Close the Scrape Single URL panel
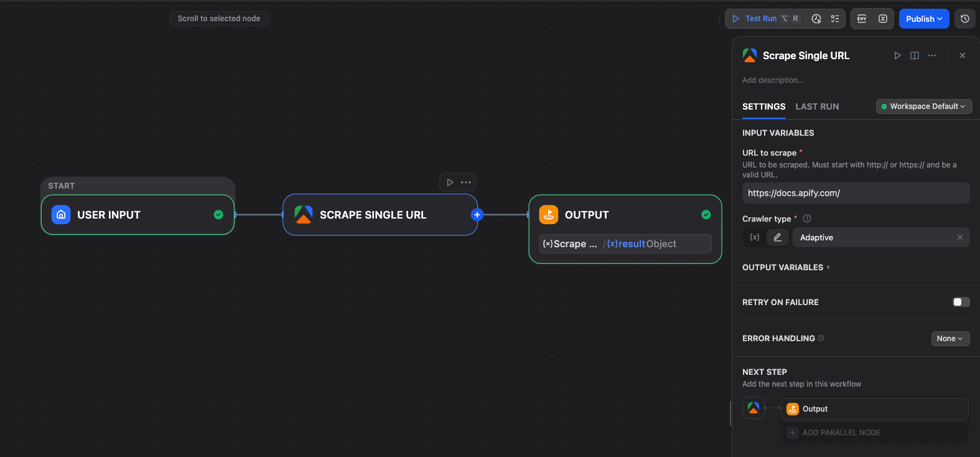980x457 pixels. [963, 55]
